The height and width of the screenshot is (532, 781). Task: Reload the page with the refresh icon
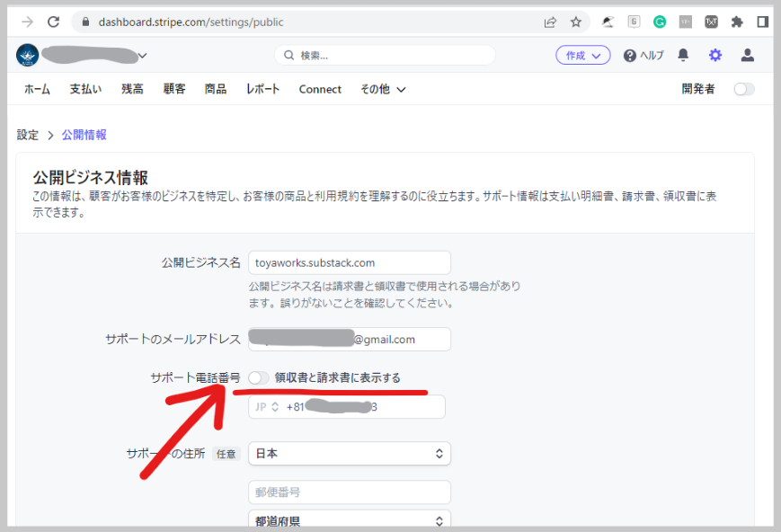(53, 22)
